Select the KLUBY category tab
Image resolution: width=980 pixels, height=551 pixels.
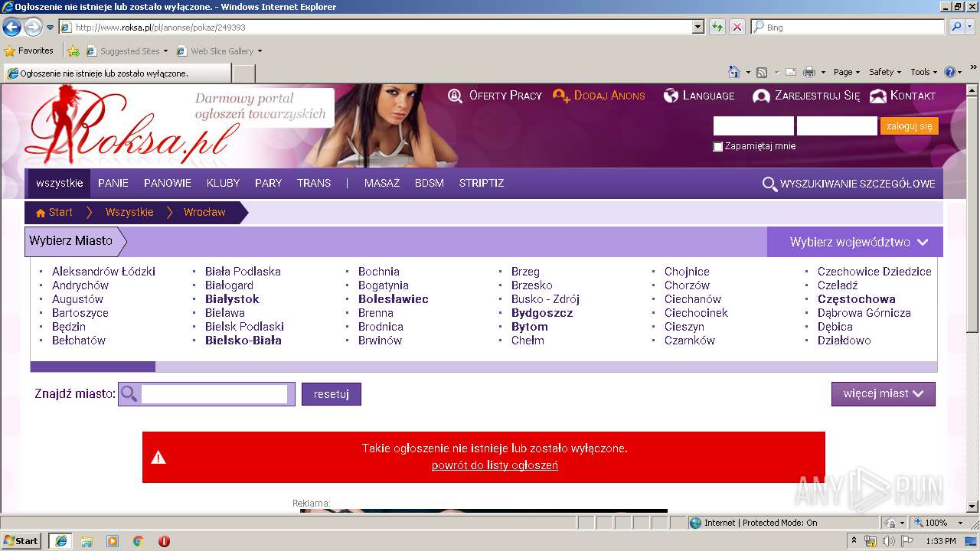coord(224,184)
